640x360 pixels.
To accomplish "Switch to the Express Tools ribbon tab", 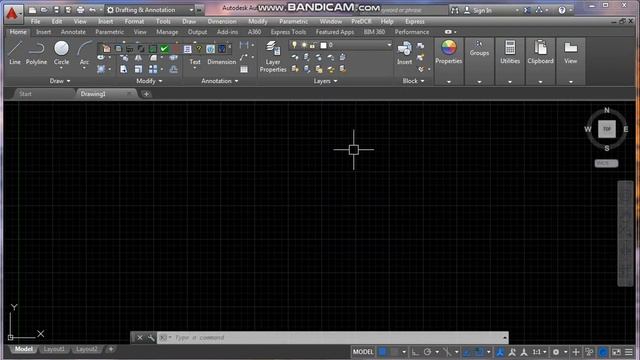I will [x=288, y=32].
